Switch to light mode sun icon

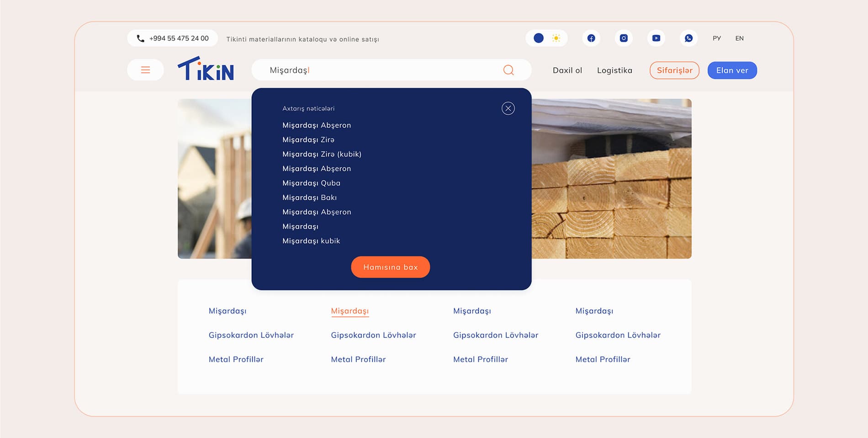point(556,38)
